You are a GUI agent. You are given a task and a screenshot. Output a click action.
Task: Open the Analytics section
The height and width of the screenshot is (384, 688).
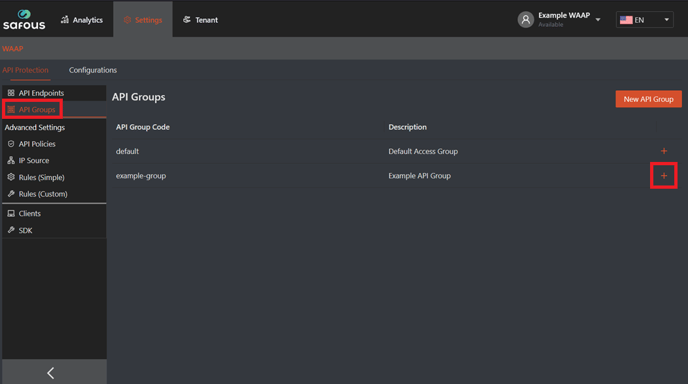pyautogui.click(x=82, y=20)
